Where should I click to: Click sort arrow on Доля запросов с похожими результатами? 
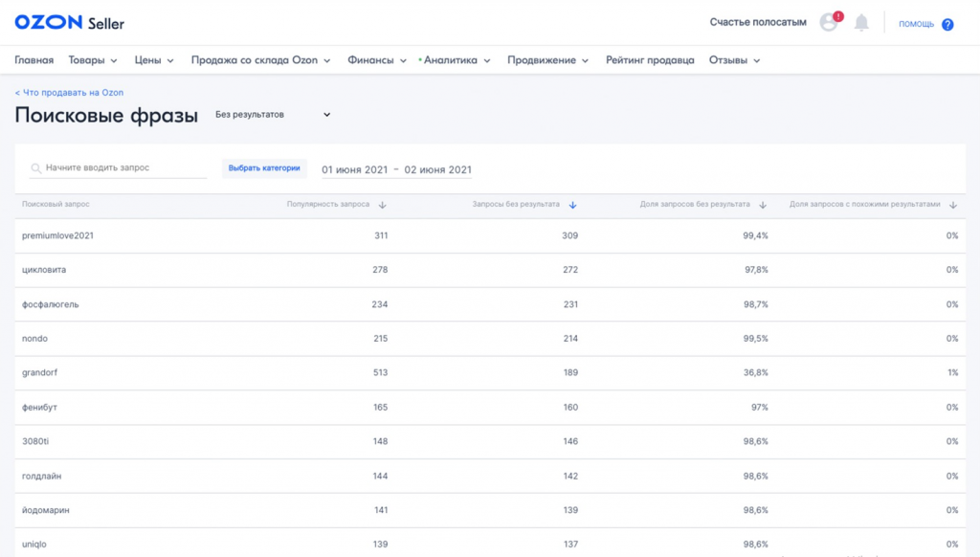951,204
